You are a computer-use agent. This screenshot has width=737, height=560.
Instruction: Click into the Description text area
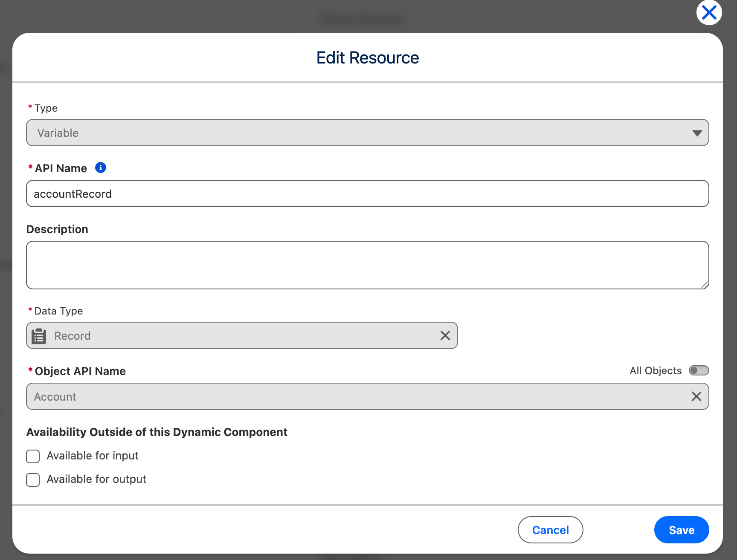pos(368,265)
